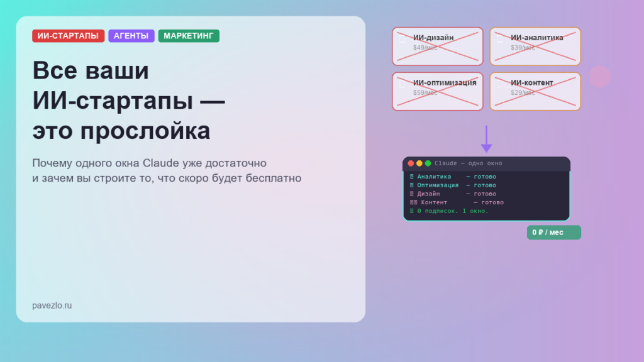The image size is (644, 362).
Task: Select the 'Оптимизация — готово' terminal line
Action: [453, 185]
